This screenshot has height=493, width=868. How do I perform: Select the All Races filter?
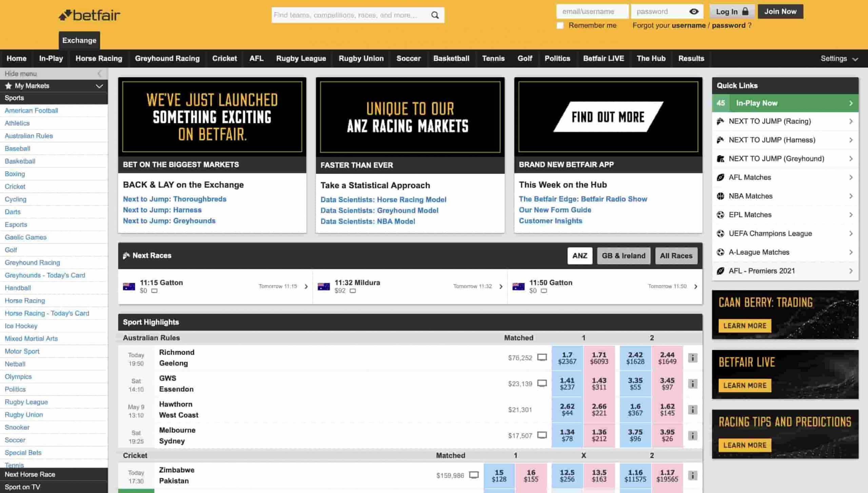point(676,256)
